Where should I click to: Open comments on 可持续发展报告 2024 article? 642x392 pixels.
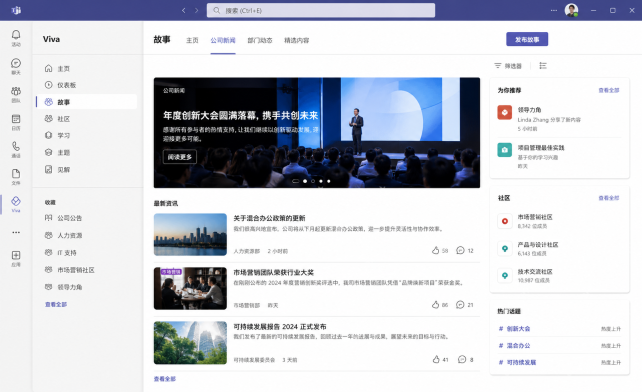[462, 359]
